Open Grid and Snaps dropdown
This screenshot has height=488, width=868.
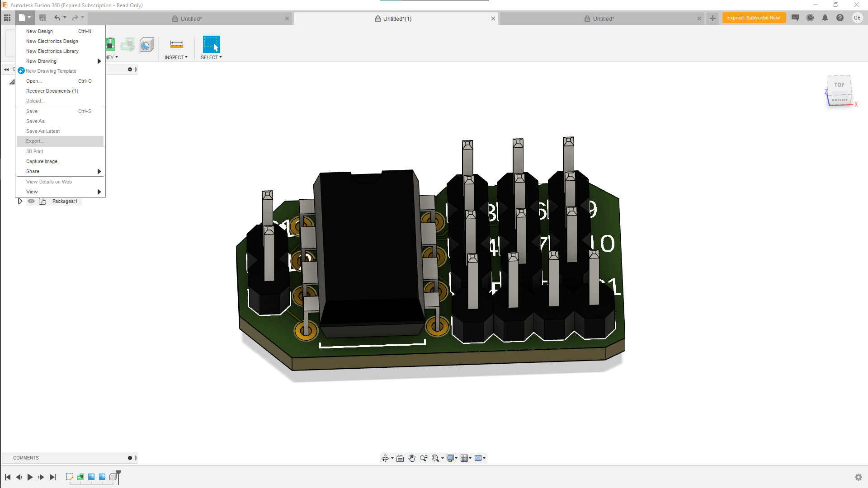coord(466,458)
